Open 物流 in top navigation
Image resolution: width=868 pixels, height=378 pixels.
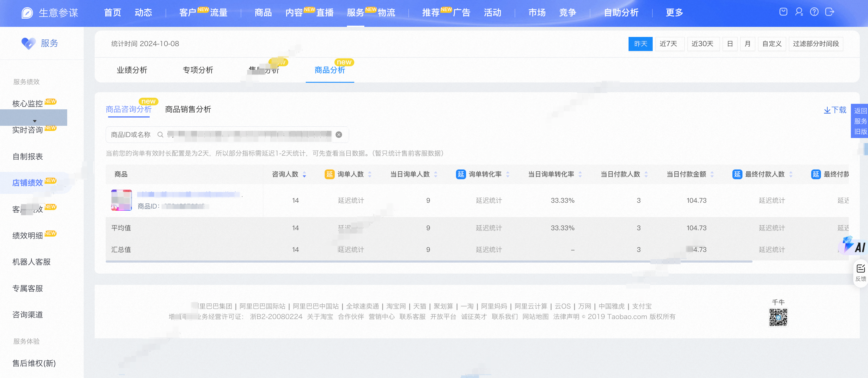(x=386, y=13)
